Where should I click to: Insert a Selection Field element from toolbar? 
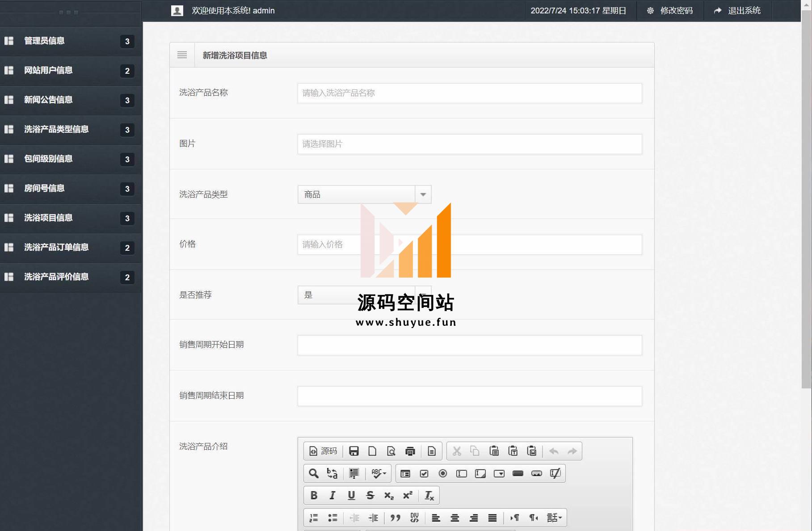click(x=499, y=473)
